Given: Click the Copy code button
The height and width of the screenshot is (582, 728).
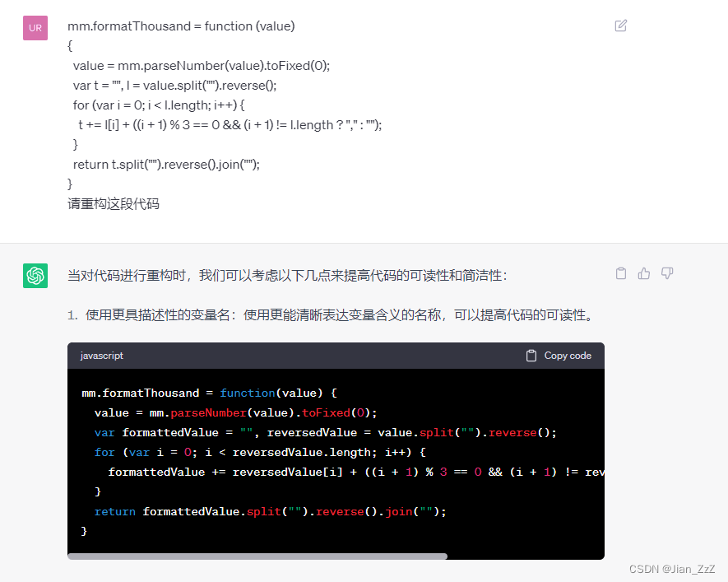Looking at the screenshot, I should (x=559, y=356).
